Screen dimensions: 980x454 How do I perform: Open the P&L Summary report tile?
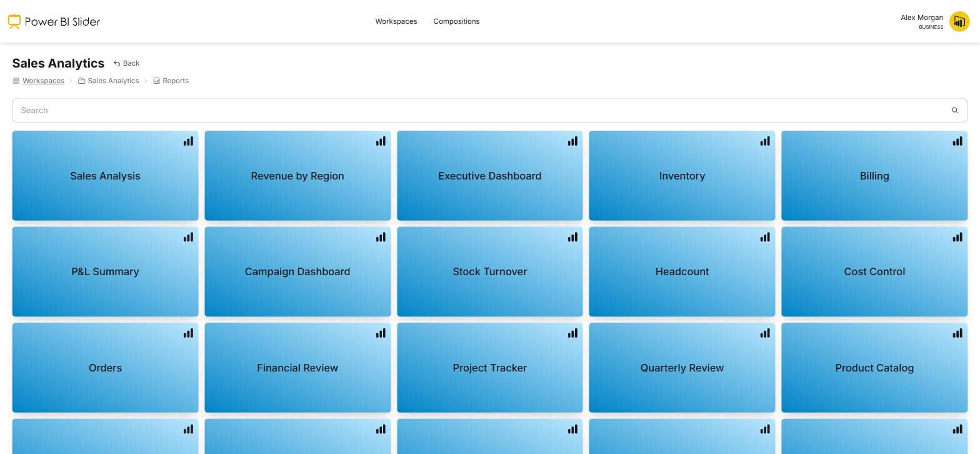point(105,271)
